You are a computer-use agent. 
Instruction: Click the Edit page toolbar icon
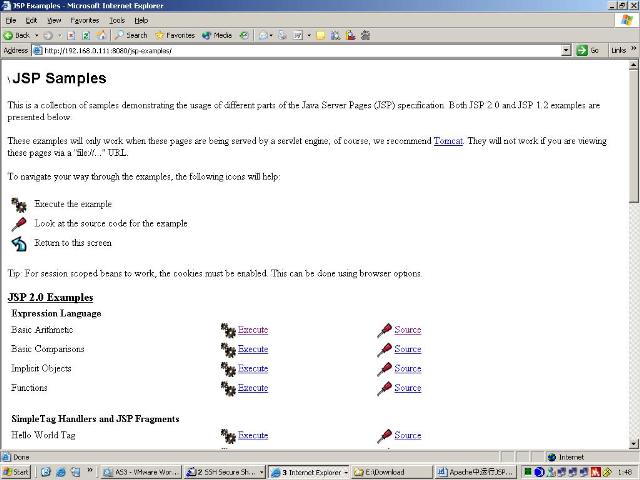click(298, 36)
